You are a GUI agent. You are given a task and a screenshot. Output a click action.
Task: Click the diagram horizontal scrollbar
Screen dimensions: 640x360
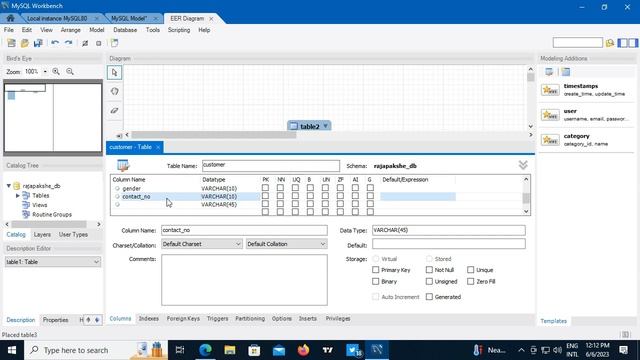[214, 135]
